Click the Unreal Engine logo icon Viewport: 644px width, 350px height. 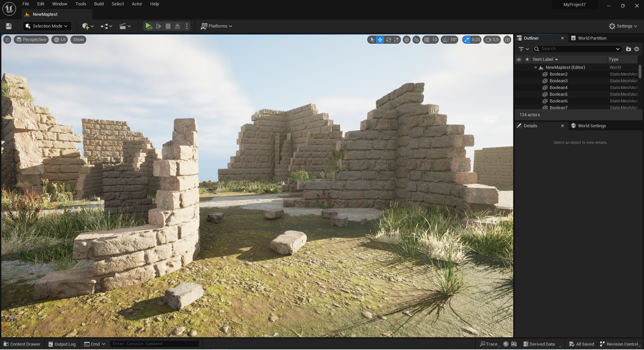[9, 9]
